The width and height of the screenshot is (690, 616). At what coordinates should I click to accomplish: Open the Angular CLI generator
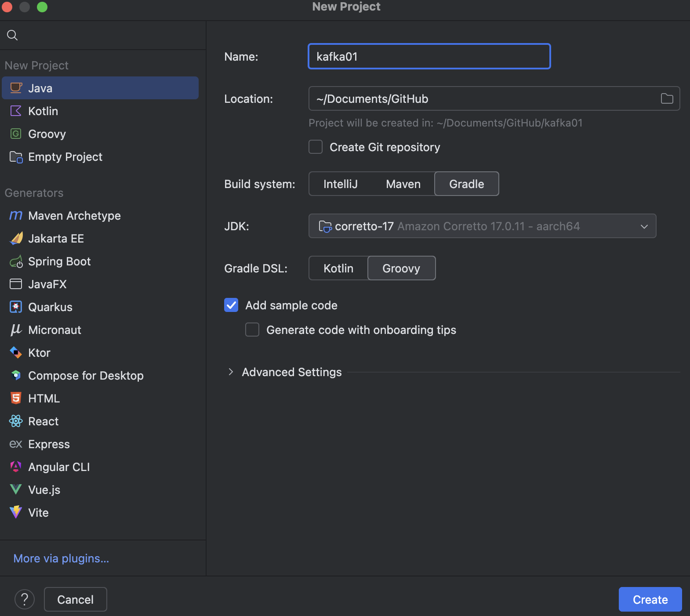pos(100,467)
